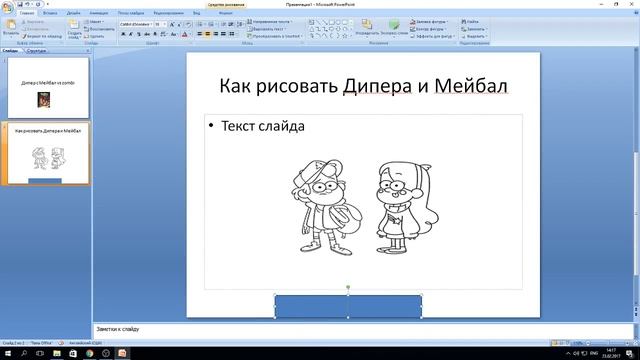This screenshot has height=360, width=640.
Task: Open the font color red A button
Action: (185, 34)
